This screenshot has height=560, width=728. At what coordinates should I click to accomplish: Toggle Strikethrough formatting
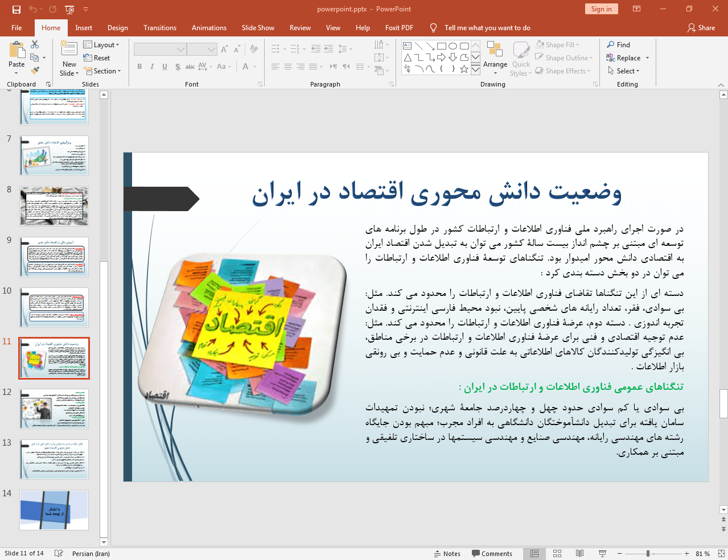click(190, 67)
